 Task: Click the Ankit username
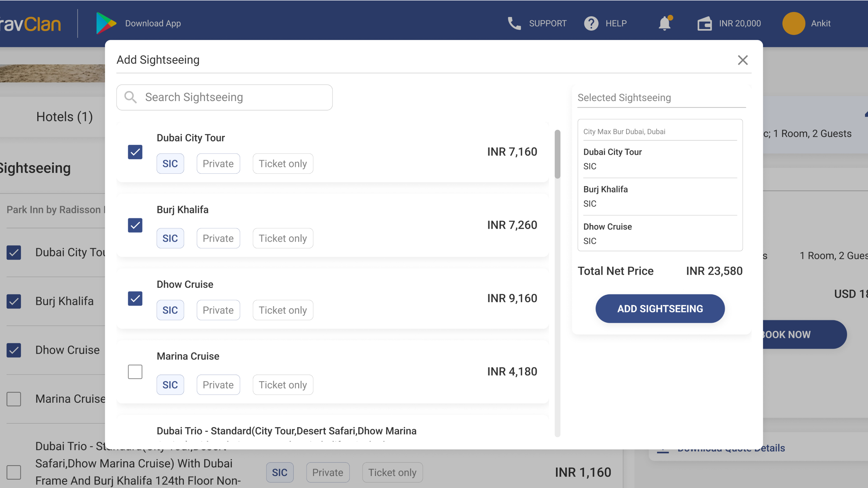coord(820,23)
